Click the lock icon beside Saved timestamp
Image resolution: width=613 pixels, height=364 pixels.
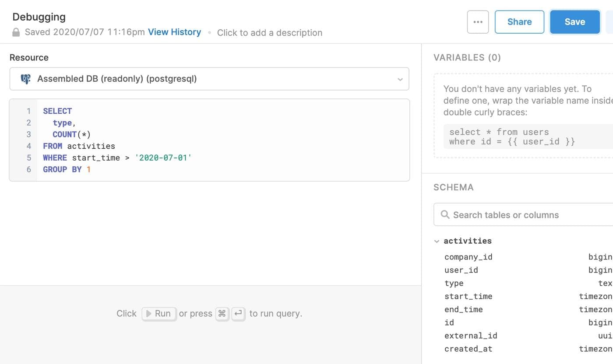(x=16, y=32)
